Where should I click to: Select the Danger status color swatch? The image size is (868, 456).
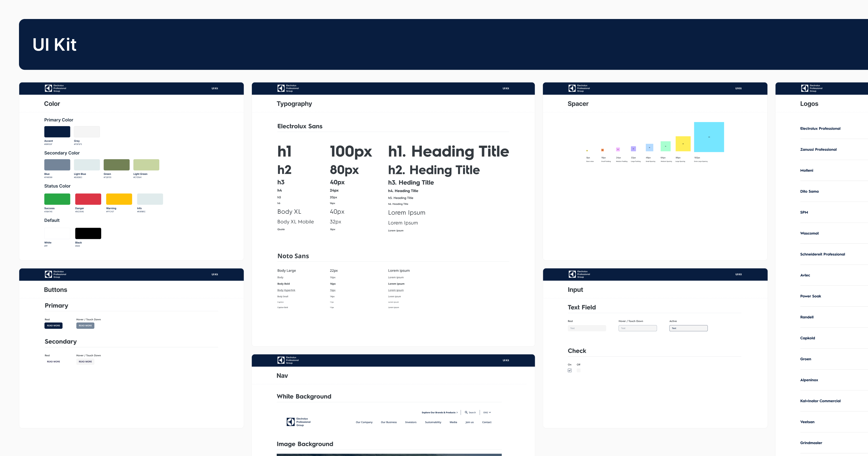click(88, 199)
